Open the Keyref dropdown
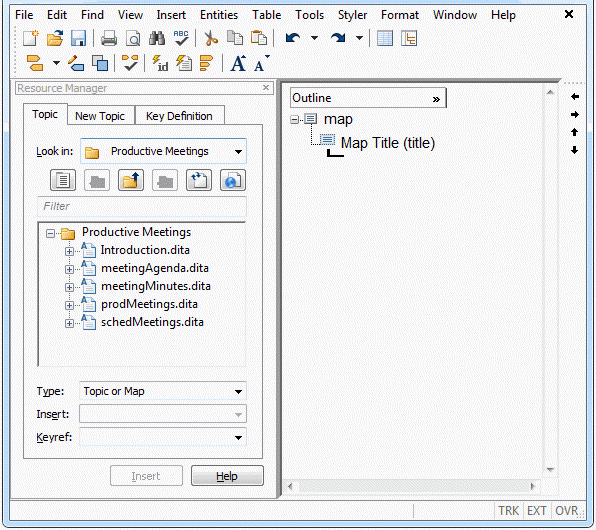Screen dimensions: 596x530 point(238,438)
